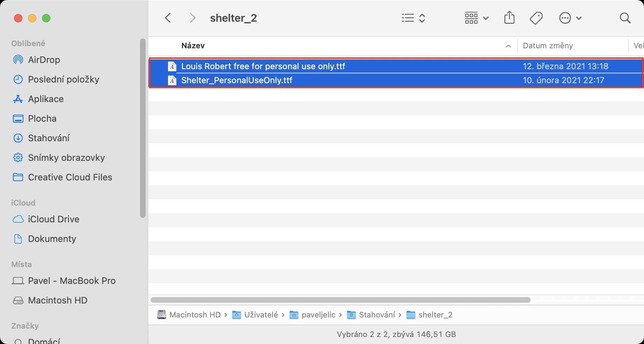The width and height of the screenshot is (644, 344).
Task: Click Macintosh HD in the path bar
Action: click(x=195, y=315)
